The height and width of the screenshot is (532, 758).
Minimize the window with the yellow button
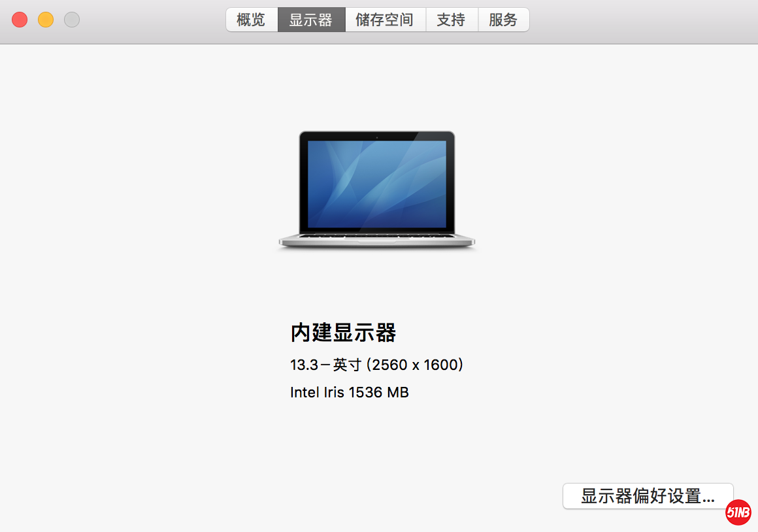[x=46, y=20]
